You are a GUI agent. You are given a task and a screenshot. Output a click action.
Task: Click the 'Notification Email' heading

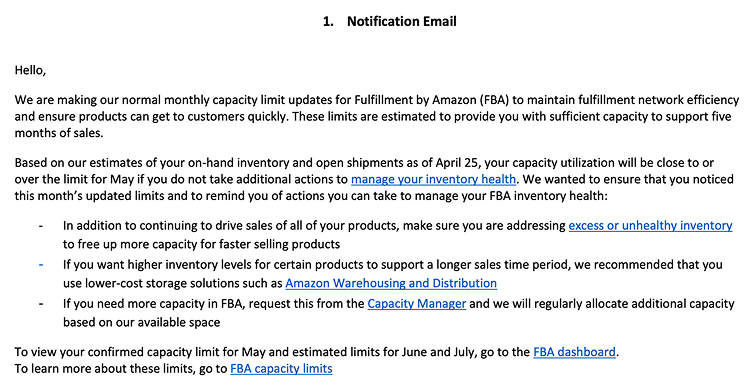(402, 22)
